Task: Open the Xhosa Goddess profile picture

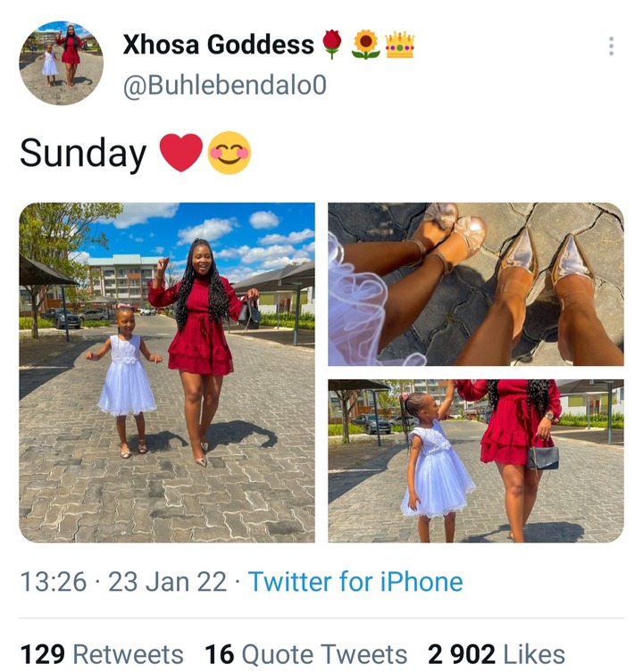Action: pos(62,63)
